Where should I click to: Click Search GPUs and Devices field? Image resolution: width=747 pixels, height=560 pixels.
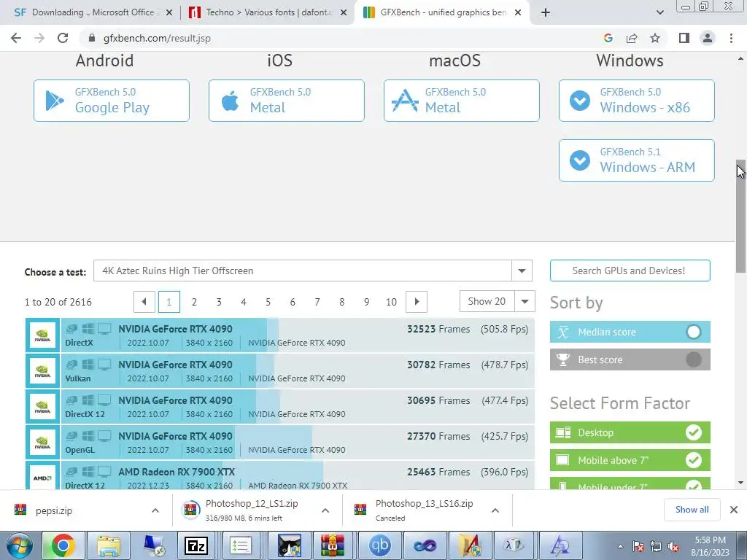click(630, 271)
